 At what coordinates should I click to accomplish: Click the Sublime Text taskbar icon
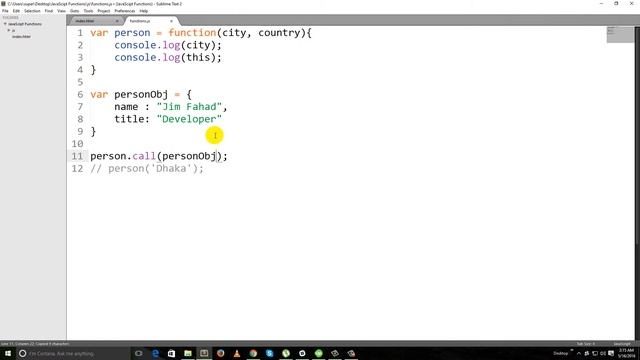[204, 353]
